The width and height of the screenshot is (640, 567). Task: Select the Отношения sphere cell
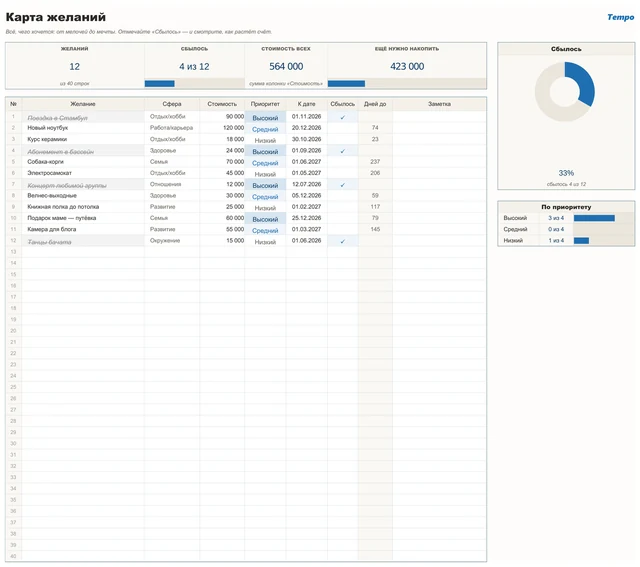(172, 185)
